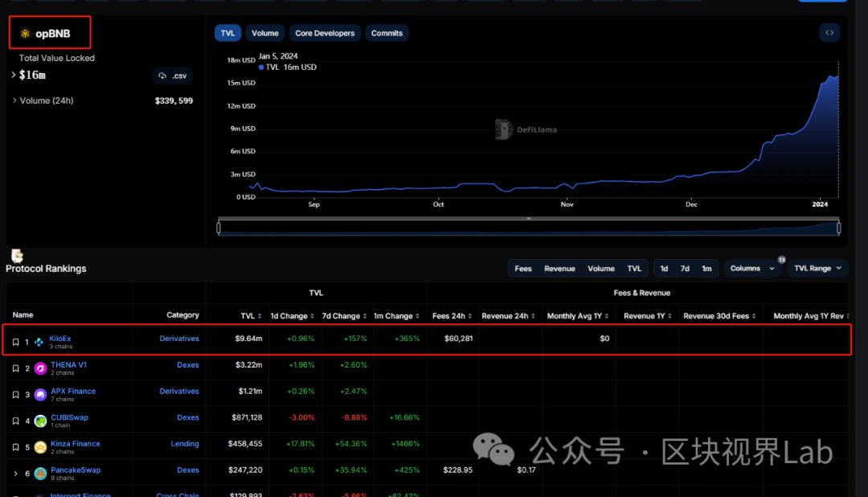Sort by Monthly Avg 1Y column arrows
The width and height of the screenshot is (868, 497).
point(607,316)
